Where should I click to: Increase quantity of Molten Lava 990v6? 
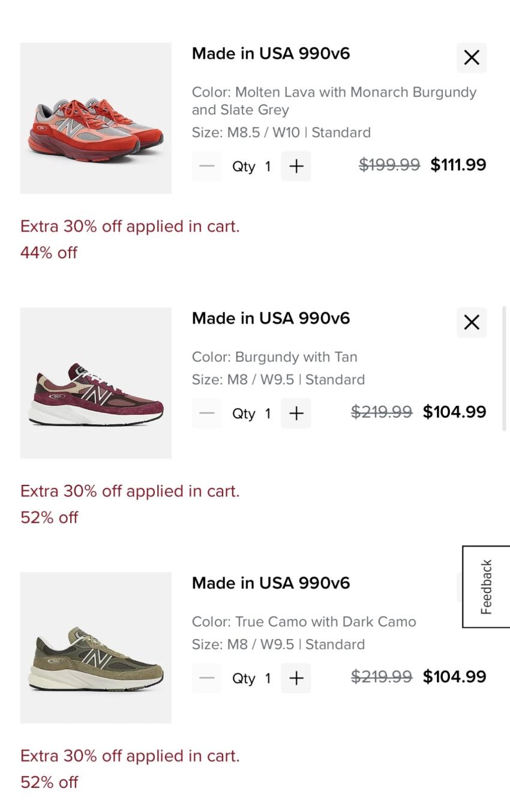tap(296, 166)
